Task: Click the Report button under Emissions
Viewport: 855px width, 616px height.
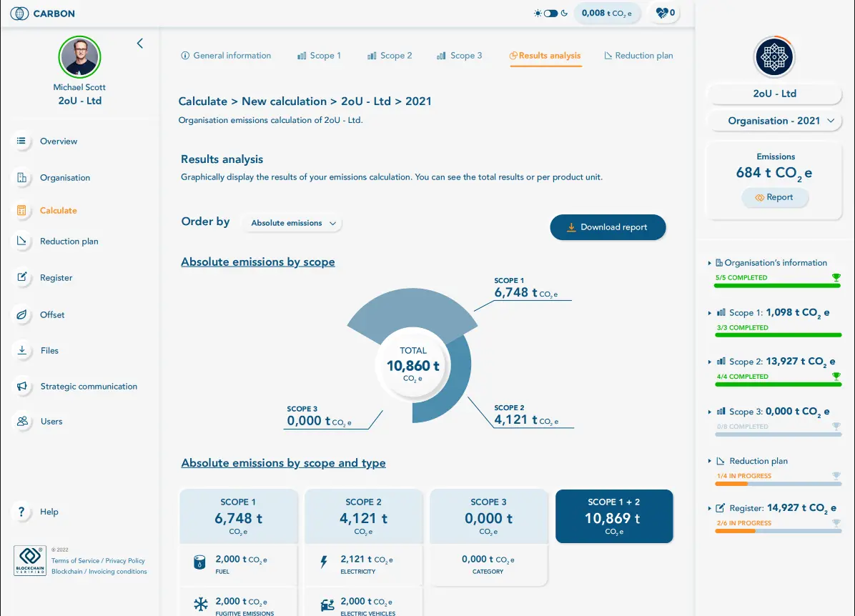Action: click(x=775, y=197)
